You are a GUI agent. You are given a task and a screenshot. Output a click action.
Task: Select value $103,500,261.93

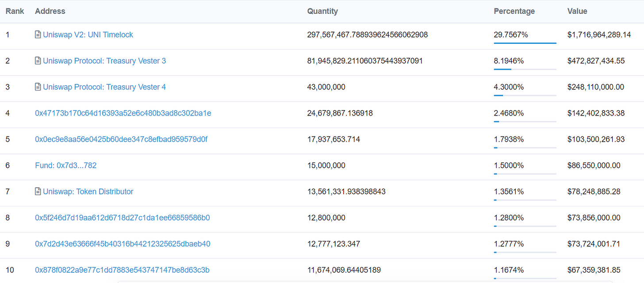click(596, 139)
